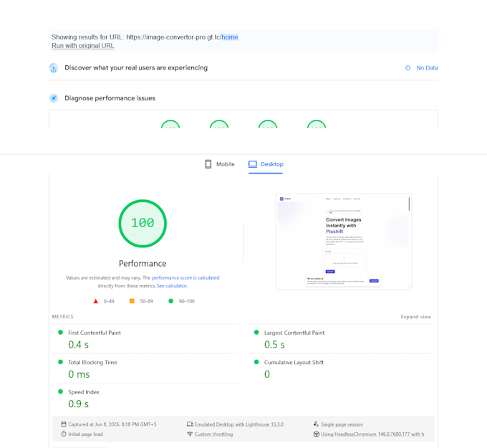This screenshot has width=487, height=448.
Task: Click the 0.5 s value
Action: [x=274, y=345]
